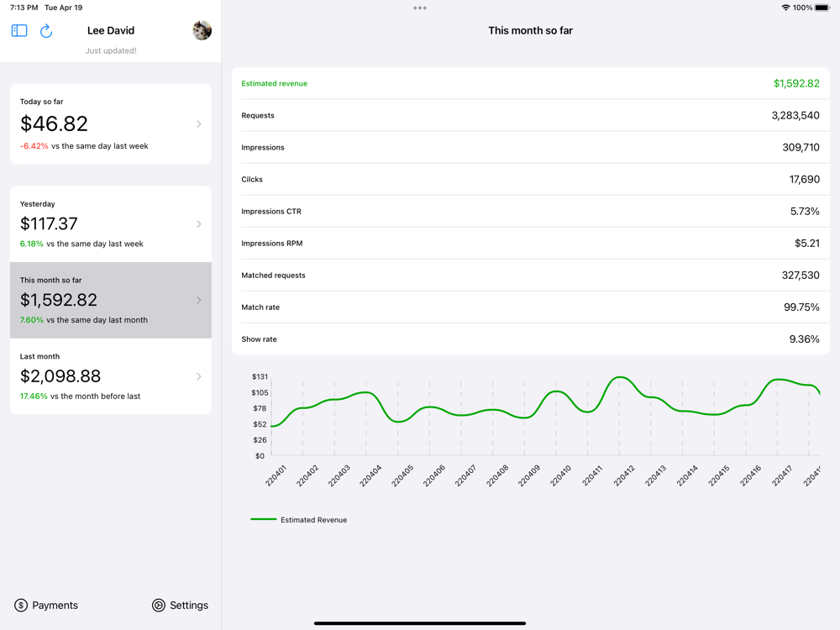Tap the refresh arrow icon
Screen dimensions: 840x630
click(46, 30)
